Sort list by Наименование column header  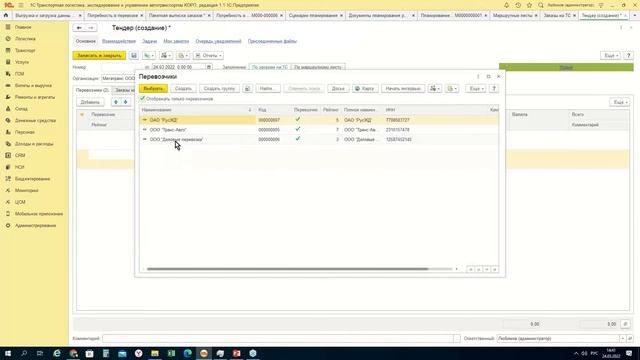point(196,110)
